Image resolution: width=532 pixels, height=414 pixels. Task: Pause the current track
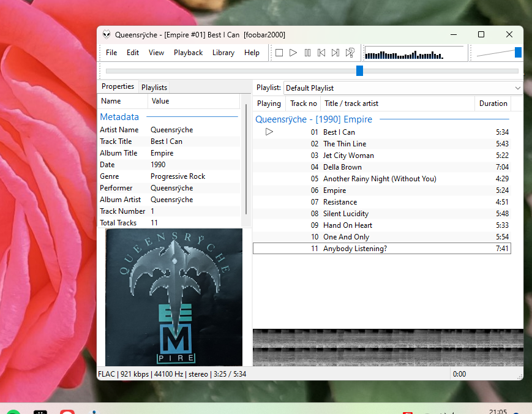pos(307,53)
